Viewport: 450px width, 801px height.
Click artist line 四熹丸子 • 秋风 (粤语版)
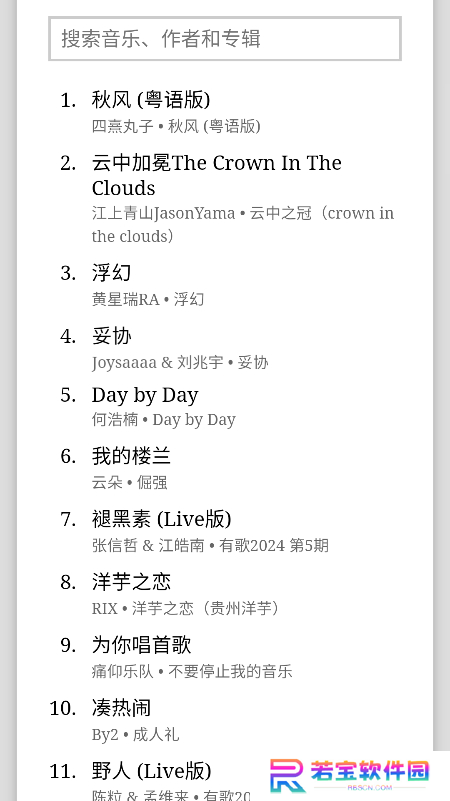coord(176,126)
